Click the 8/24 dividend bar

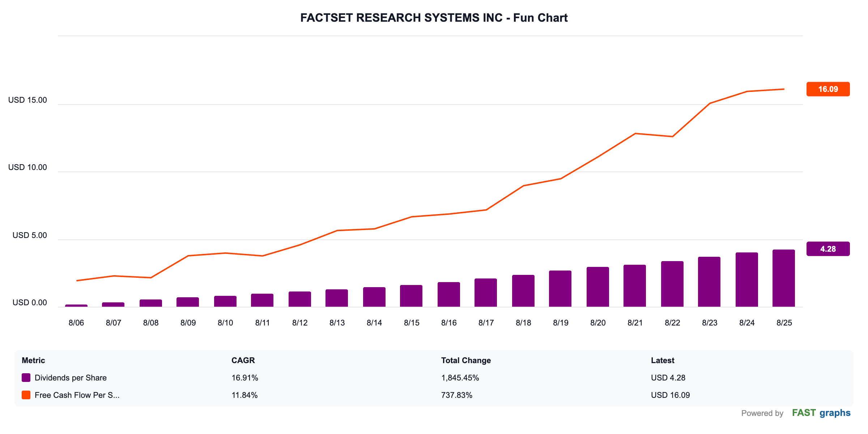[747, 280]
